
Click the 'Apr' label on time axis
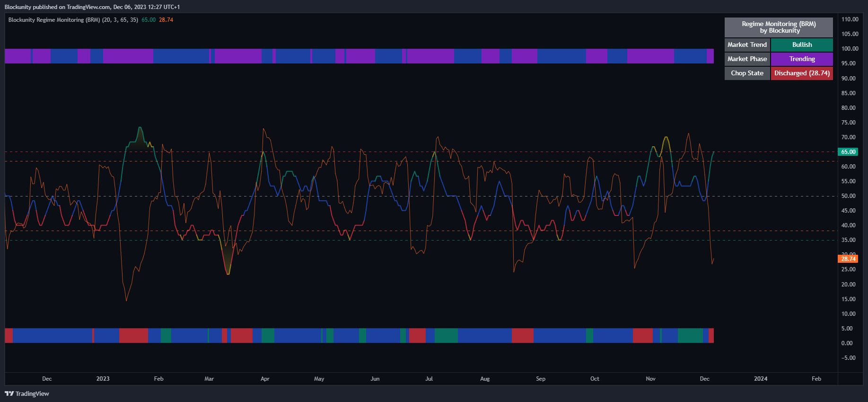pyautogui.click(x=265, y=379)
